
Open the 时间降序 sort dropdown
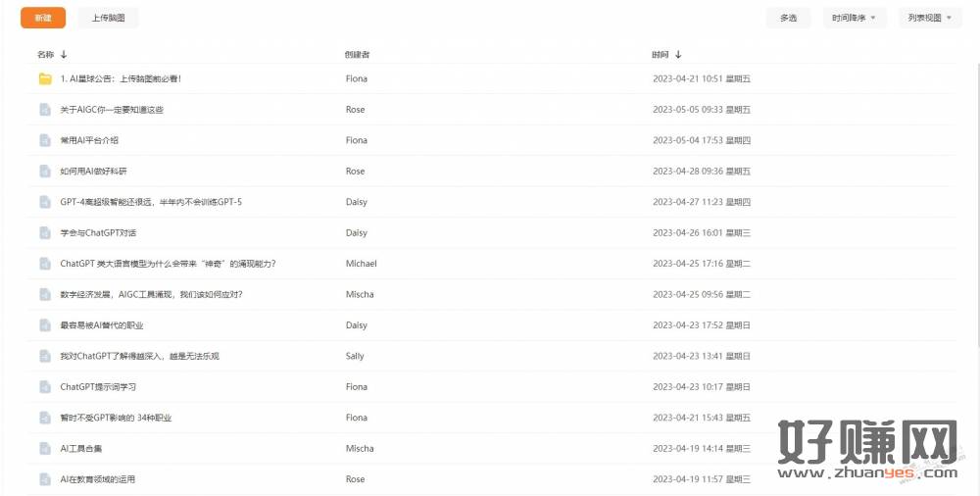[854, 18]
